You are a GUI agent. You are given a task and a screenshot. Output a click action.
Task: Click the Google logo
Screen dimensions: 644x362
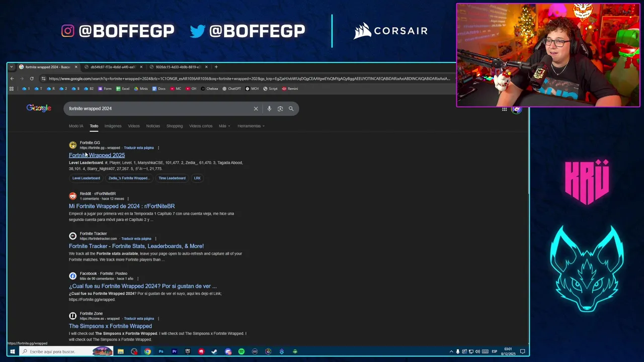point(39,108)
